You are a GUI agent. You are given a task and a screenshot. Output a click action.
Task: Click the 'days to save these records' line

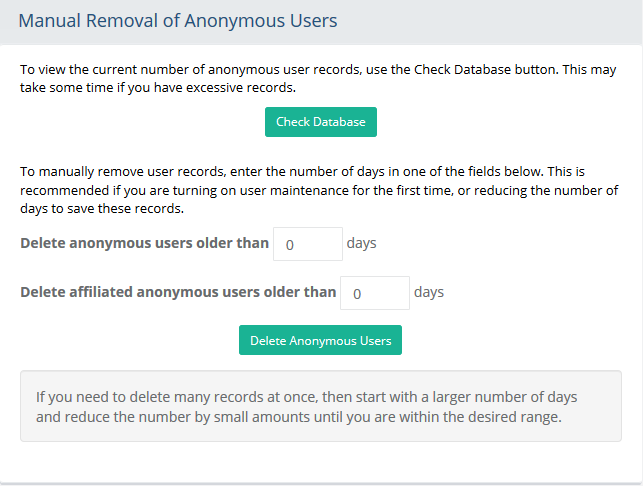[x=103, y=207]
